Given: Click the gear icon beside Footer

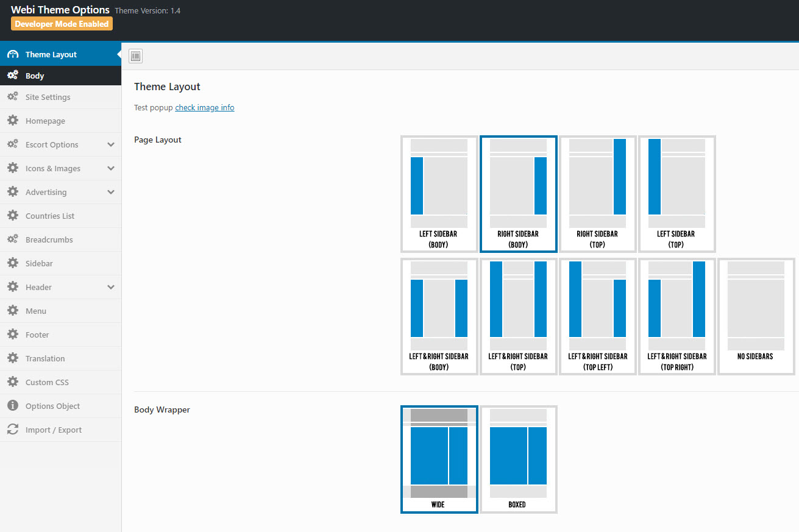Looking at the screenshot, I should coord(13,335).
